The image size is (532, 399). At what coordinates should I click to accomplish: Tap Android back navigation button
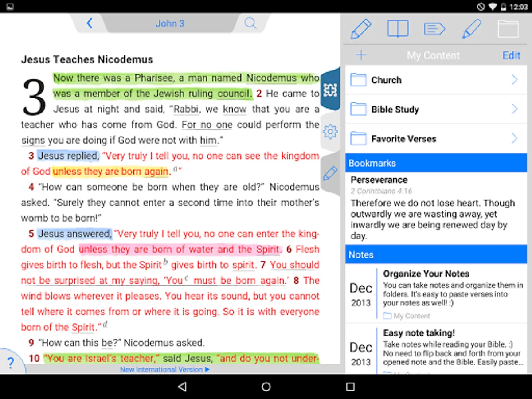click(182, 387)
